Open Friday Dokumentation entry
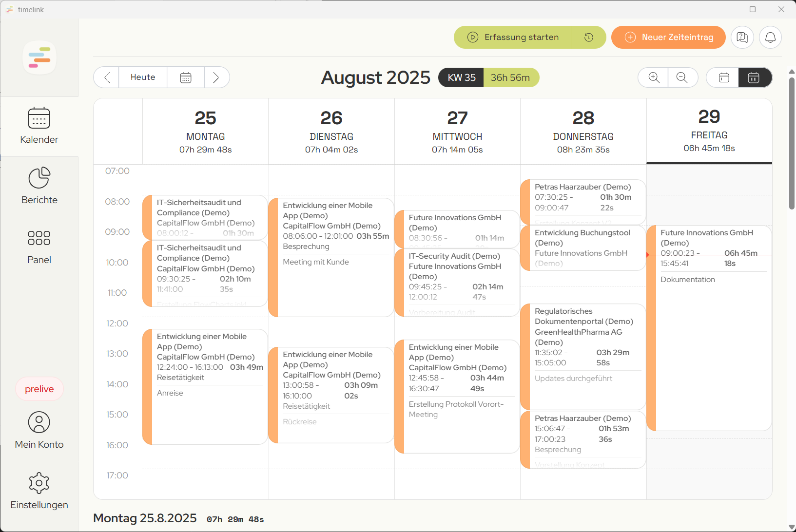Screen dimensions: 796x532 pos(709,328)
